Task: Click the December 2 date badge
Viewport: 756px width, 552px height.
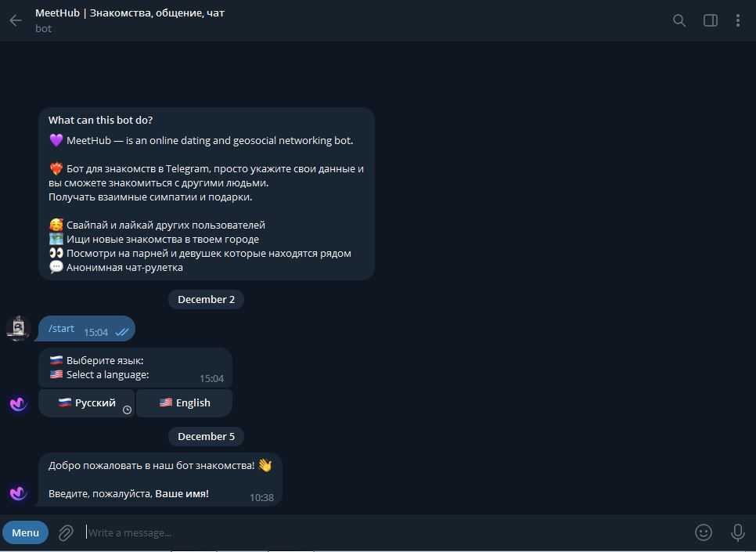Action: (206, 300)
